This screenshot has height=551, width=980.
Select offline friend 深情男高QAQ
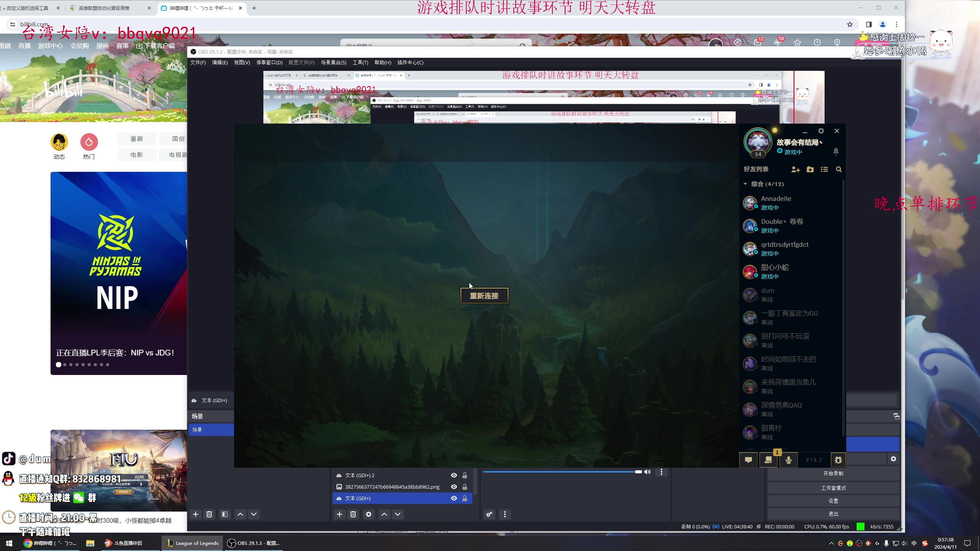[x=791, y=409]
